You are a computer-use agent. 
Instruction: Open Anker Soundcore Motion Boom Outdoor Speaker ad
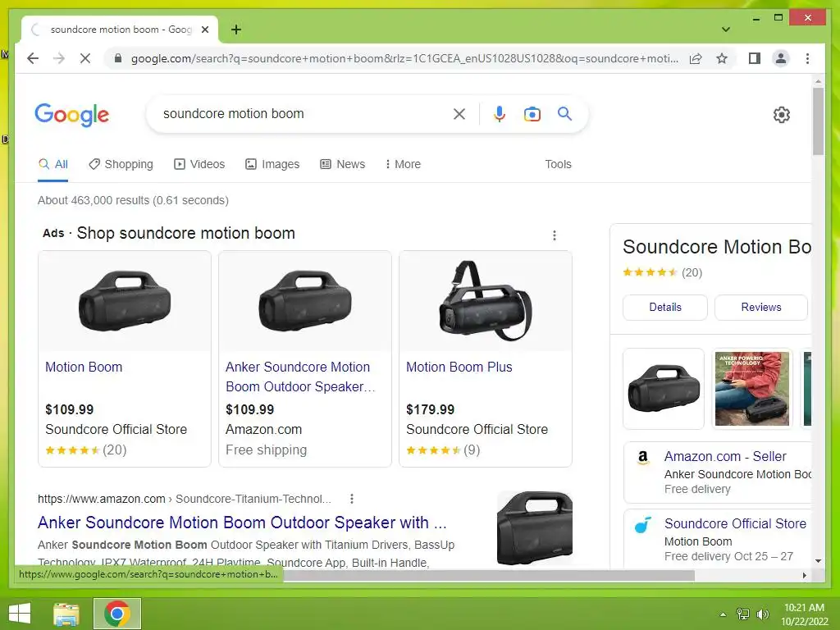[x=300, y=377]
